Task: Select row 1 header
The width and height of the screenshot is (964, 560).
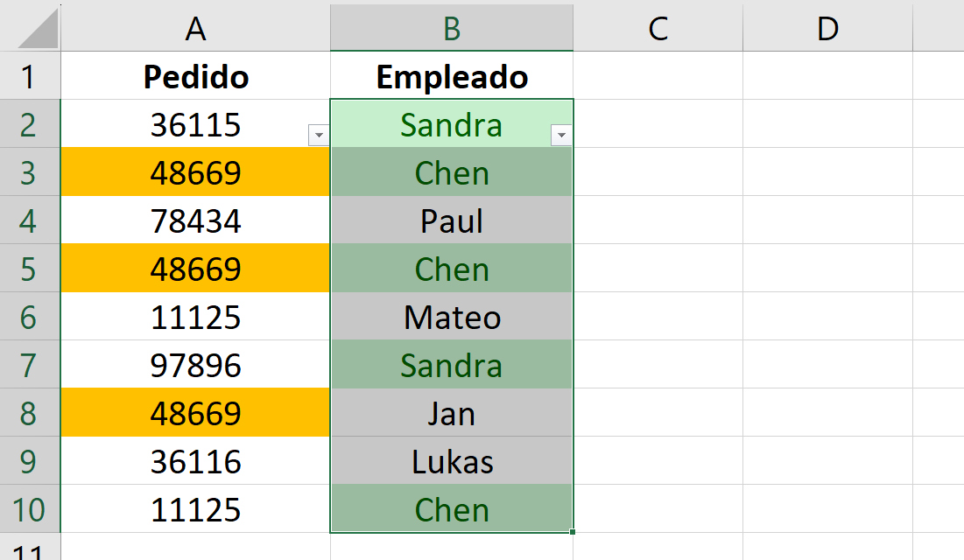Action: coord(30,76)
